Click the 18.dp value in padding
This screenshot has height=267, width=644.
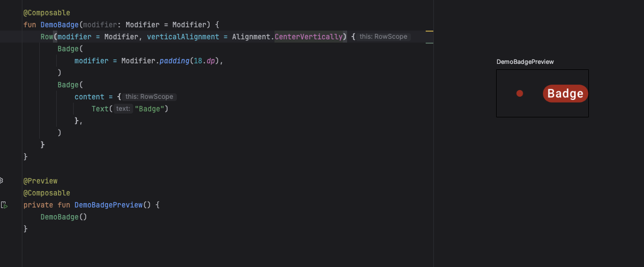tap(205, 61)
